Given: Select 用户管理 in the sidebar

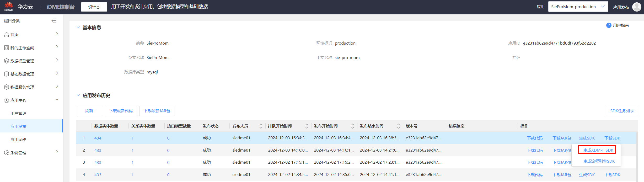Looking at the screenshot, I should [18, 113].
